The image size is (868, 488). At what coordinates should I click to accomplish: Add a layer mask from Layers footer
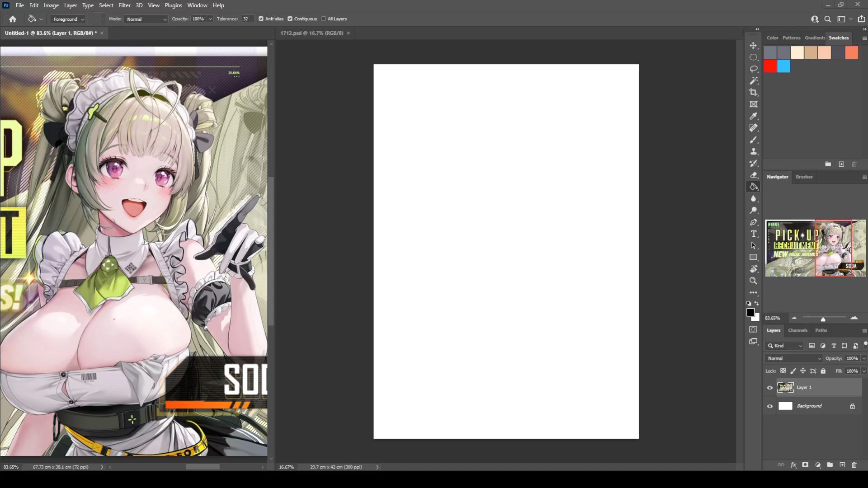[805, 465]
